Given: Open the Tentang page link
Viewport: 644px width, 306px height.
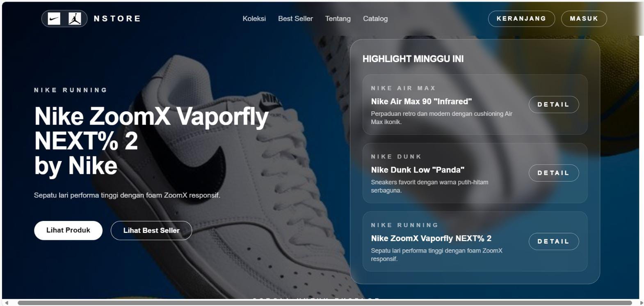Looking at the screenshot, I should click(x=338, y=18).
